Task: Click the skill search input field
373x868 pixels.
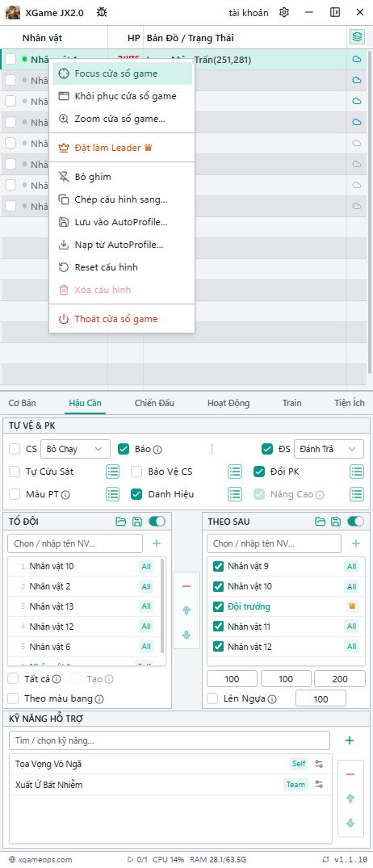Action: coord(170,740)
